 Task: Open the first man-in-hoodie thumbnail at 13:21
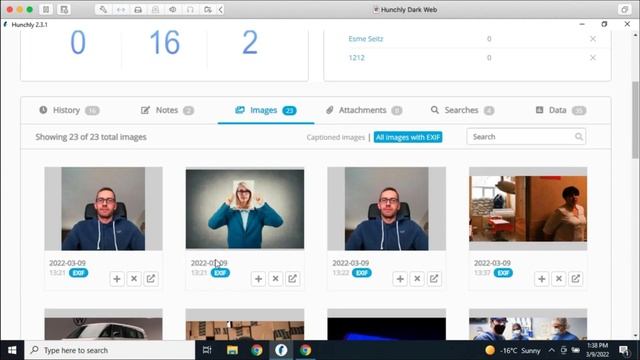103,209
